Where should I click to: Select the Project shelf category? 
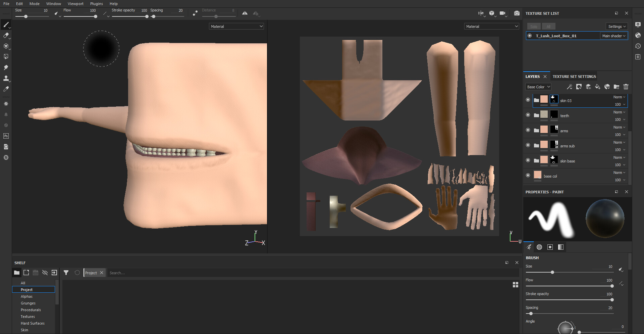27,289
